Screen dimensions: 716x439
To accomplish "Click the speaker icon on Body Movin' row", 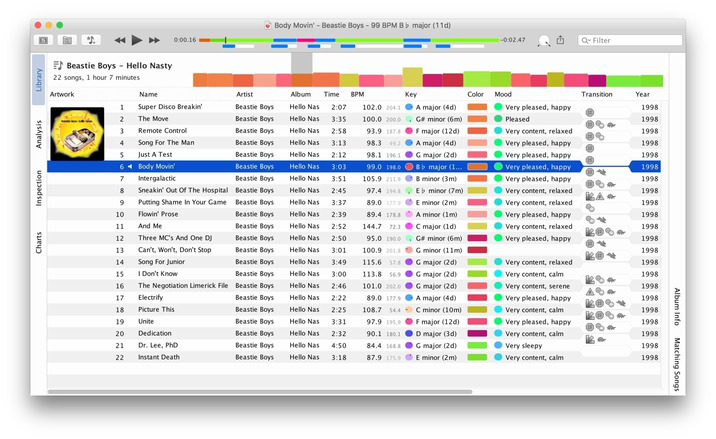I will (x=131, y=167).
